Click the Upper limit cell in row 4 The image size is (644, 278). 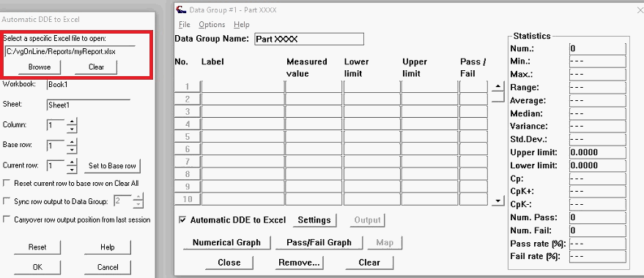pos(429,124)
